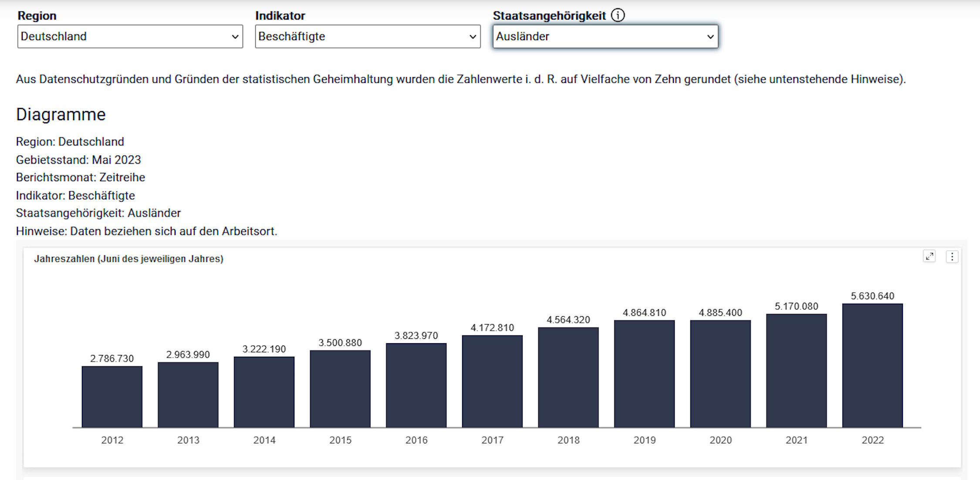Click the chart title Jahreszahlen
Viewport: 980px width, 480px height.
pyautogui.click(x=128, y=259)
